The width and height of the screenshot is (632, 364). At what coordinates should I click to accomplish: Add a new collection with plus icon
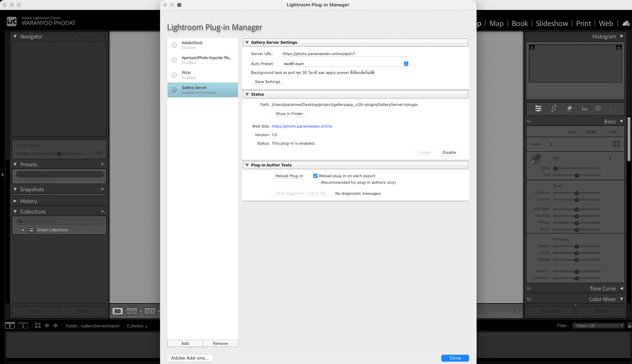coord(103,212)
